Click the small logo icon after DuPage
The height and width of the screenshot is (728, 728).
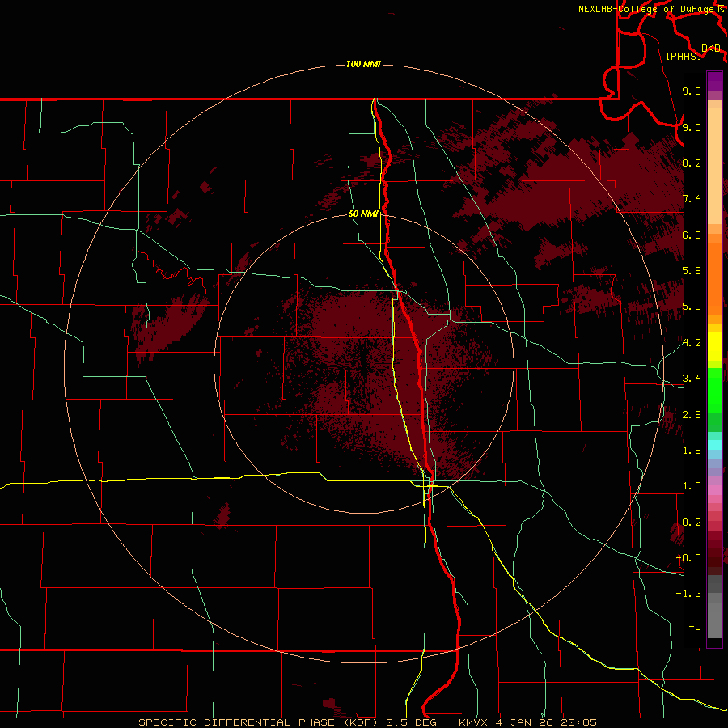[x=721, y=9]
